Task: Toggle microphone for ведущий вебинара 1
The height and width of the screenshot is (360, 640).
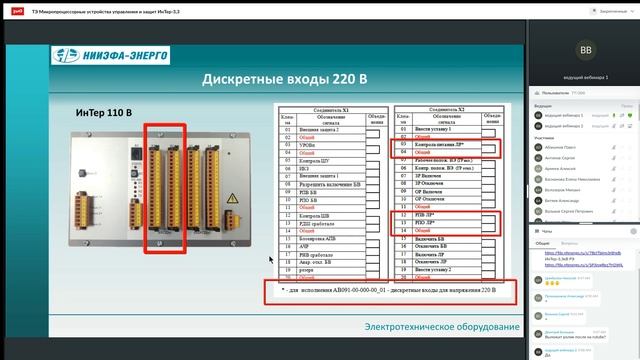Action: click(x=613, y=116)
